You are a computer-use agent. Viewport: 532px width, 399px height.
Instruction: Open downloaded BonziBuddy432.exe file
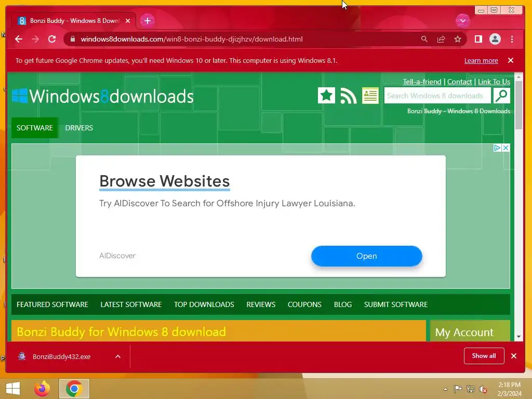point(61,356)
